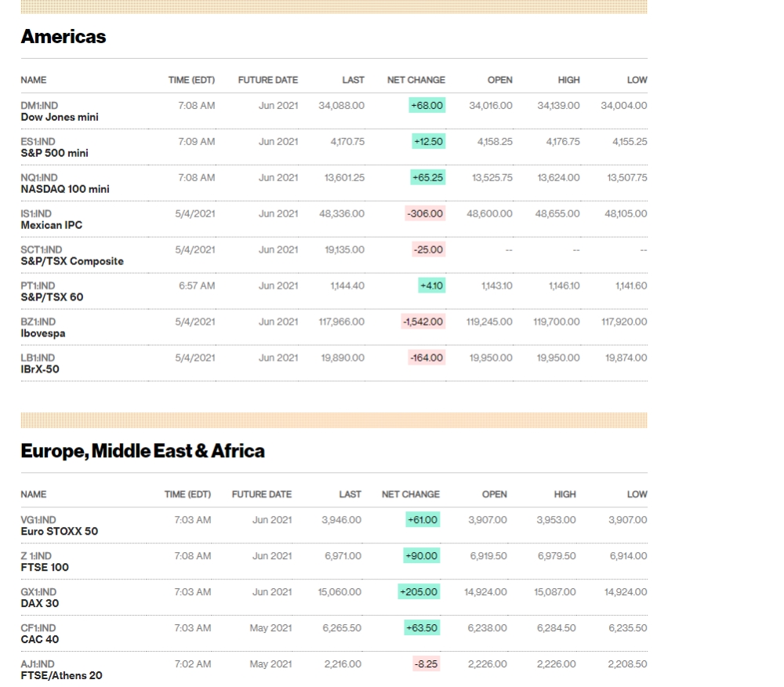Viewport: 784px width, 687px height.
Task: Click the +63.50 net change badge
Action: click(x=422, y=627)
